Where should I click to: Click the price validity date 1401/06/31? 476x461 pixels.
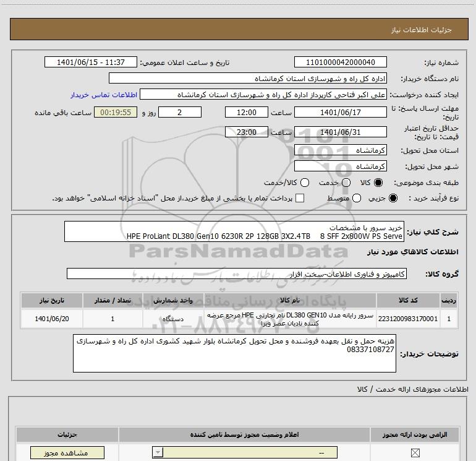340,132
